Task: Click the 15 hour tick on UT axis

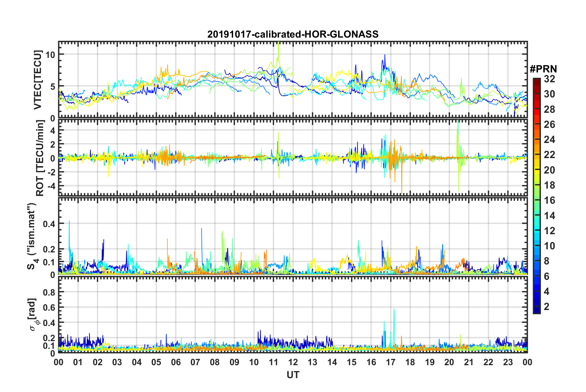Action: click(x=352, y=362)
